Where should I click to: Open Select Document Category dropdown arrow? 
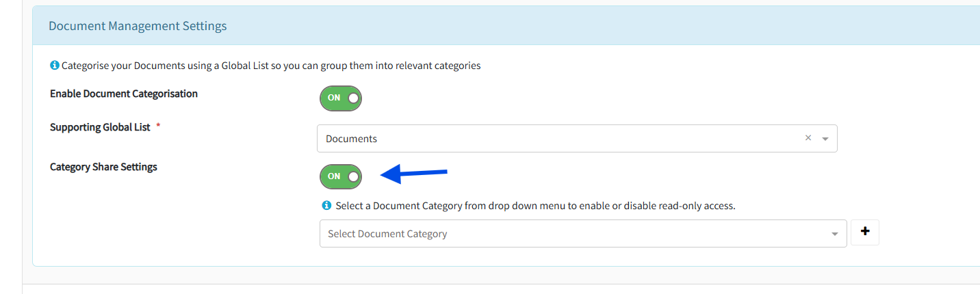834,234
